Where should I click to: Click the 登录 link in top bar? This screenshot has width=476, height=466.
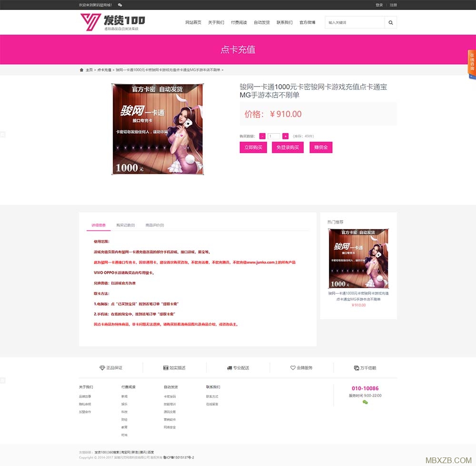point(379,5)
